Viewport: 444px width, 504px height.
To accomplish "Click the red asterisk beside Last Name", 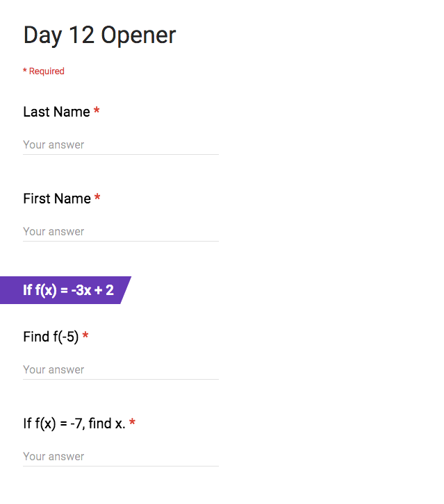I will click(x=97, y=112).
